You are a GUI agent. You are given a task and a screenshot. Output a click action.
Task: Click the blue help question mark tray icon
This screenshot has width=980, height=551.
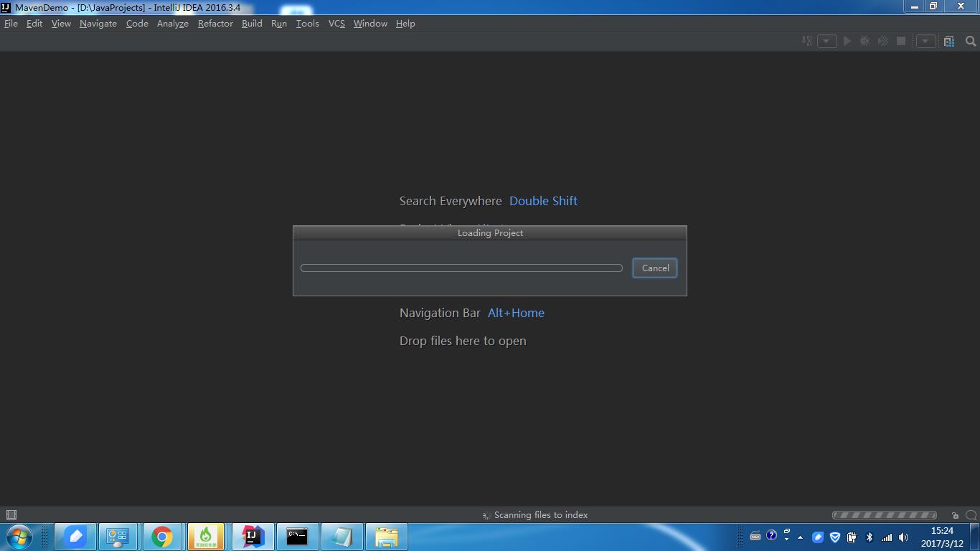(771, 535)
